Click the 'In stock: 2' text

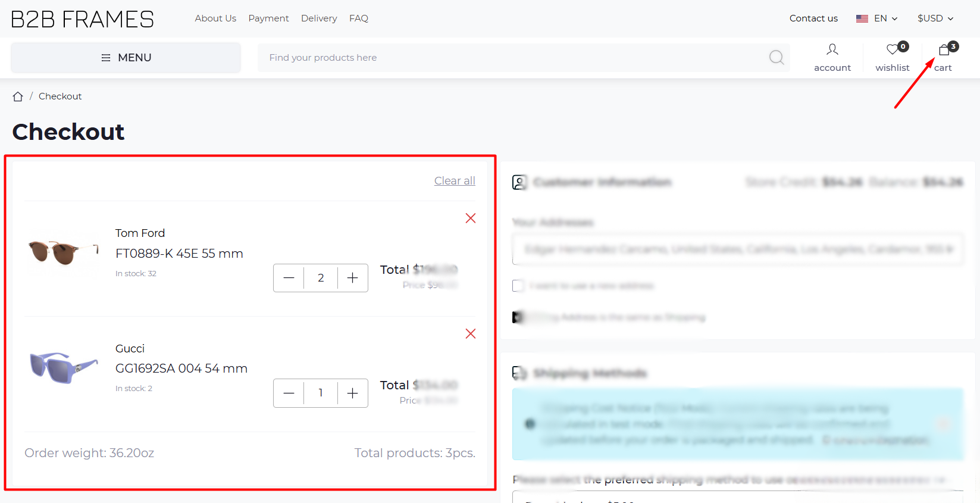tap(134, 389)
